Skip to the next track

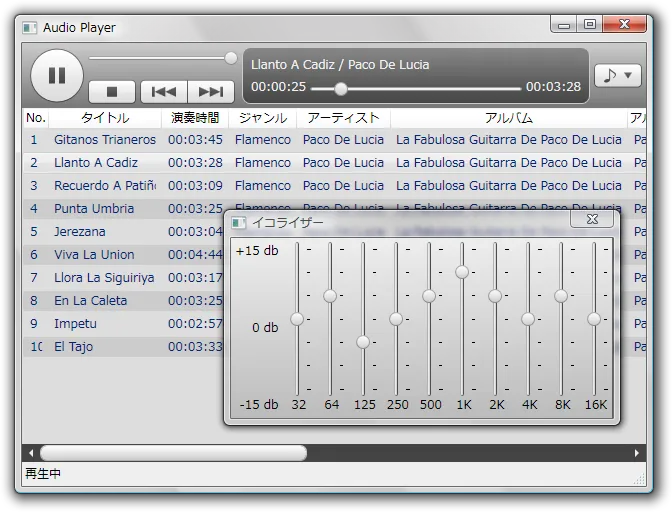click(x=211, y=92)
